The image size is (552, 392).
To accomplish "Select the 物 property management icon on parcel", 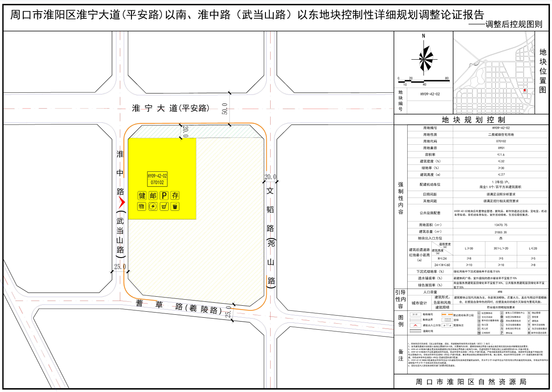I will [x=142, y=207].
